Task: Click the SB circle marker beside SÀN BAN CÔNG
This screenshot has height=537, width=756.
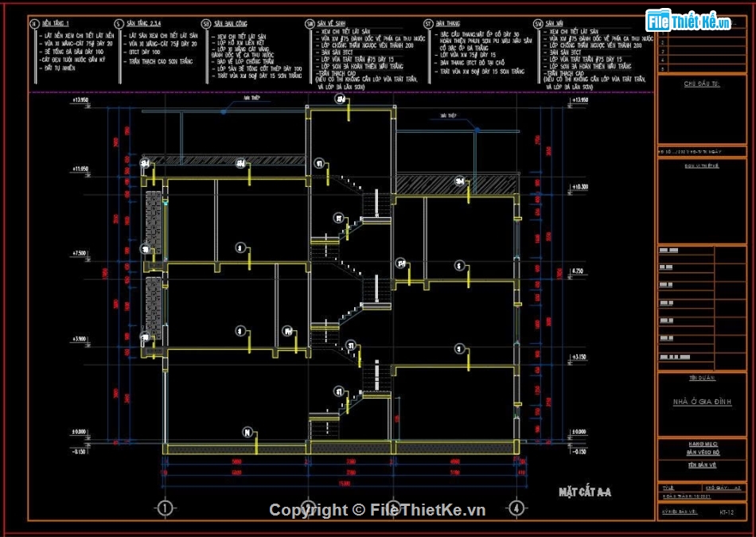Action: pos(206,25)
